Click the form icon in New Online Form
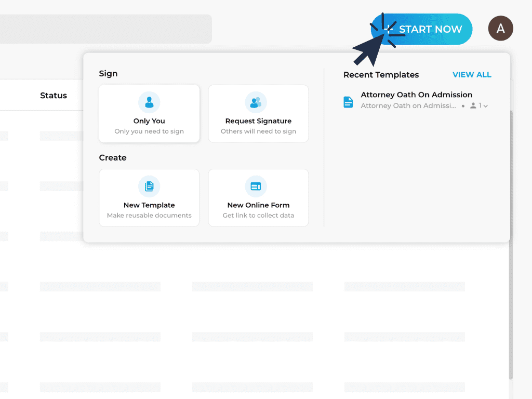532x399 pixels. (256, 187)
